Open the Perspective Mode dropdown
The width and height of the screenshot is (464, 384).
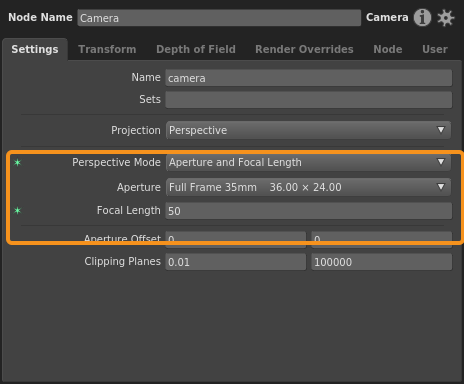coord(308,162)
